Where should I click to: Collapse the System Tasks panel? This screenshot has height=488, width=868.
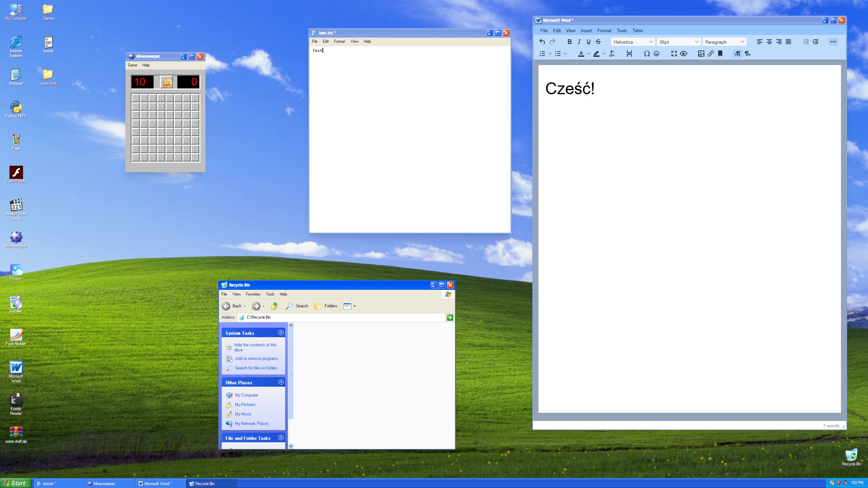coord(281,333)
